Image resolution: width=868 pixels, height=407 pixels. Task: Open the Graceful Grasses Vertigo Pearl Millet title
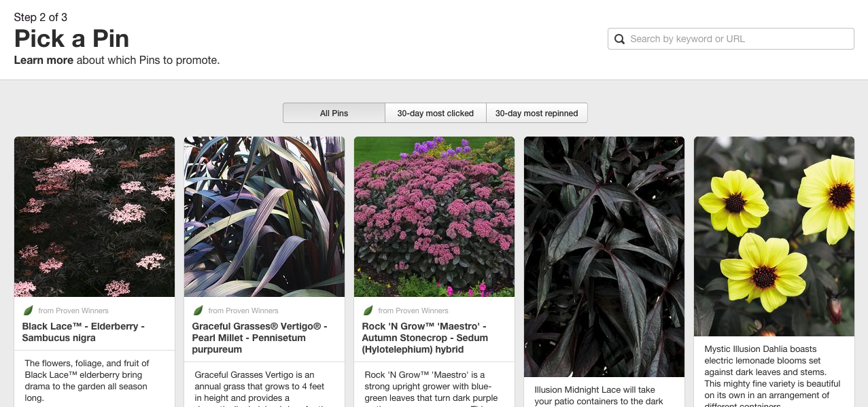pos(260,338)
